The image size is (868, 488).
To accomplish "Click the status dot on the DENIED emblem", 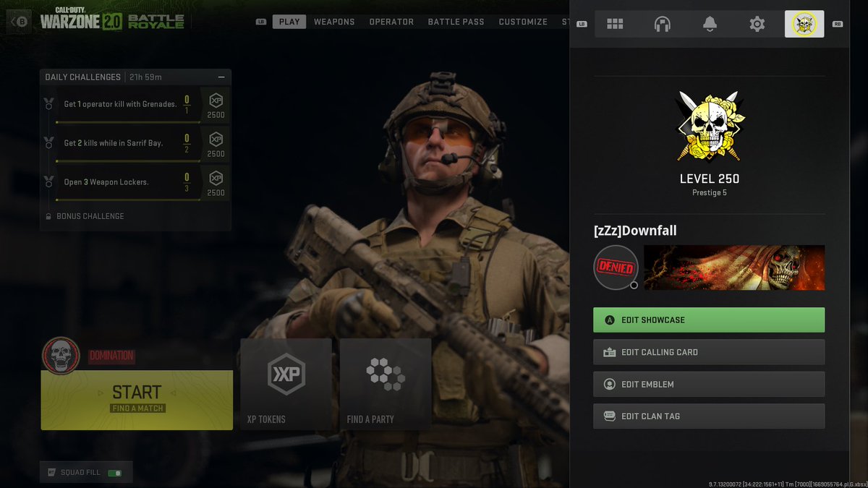I will tap(634, 285).
